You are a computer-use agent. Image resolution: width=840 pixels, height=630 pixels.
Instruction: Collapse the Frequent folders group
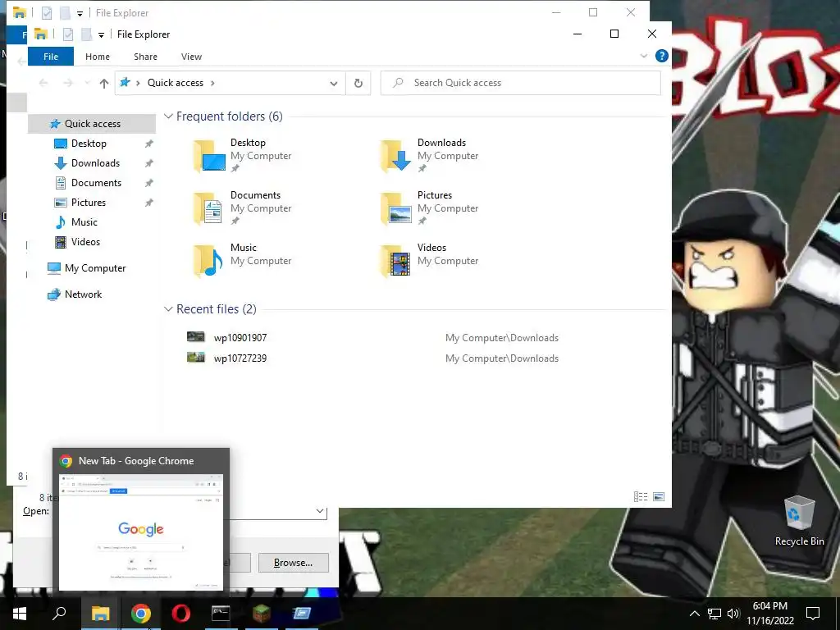(168, 116)
